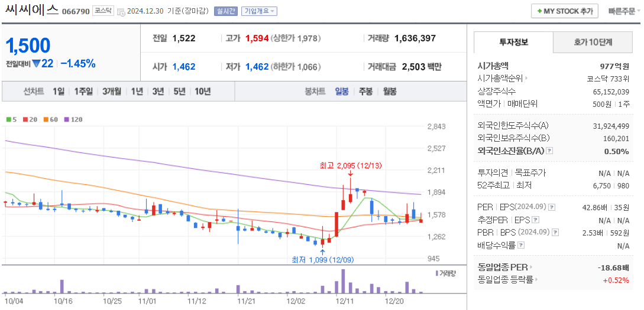Click the stock name 씨씨에스
Screen dimensions: 644x310
click(32, 10)
